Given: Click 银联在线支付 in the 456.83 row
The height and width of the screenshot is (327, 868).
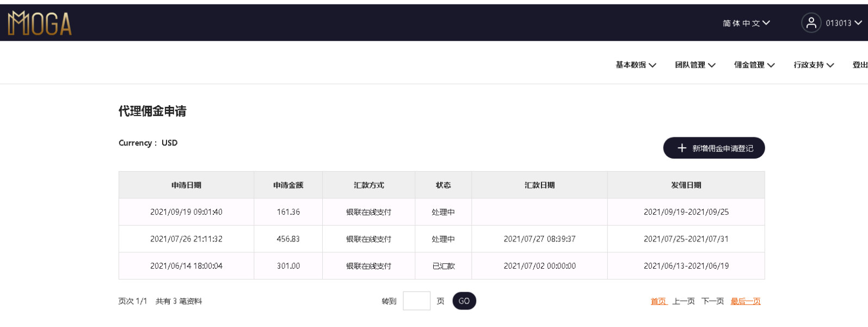Looking at the screenshot, I should [x=369, y=239].
